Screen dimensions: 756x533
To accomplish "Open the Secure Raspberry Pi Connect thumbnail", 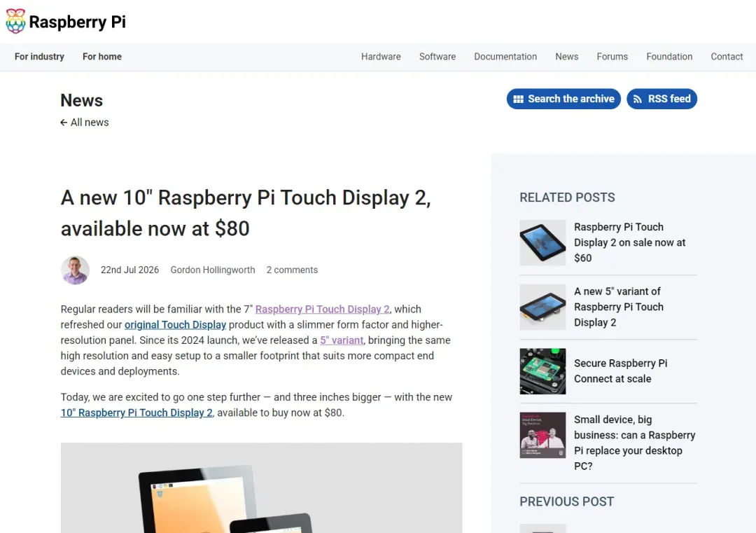I will click(542, 371).
